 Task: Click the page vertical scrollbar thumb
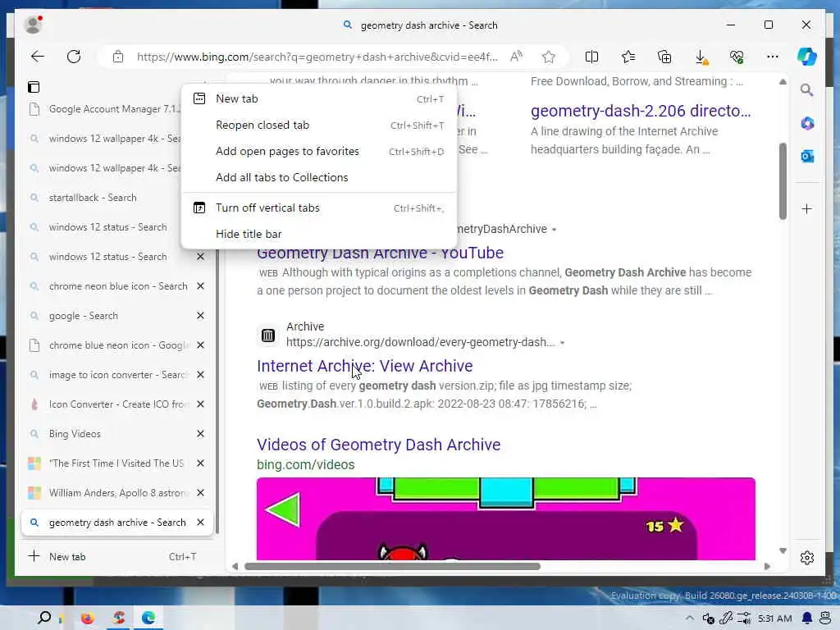click(783, 181)
